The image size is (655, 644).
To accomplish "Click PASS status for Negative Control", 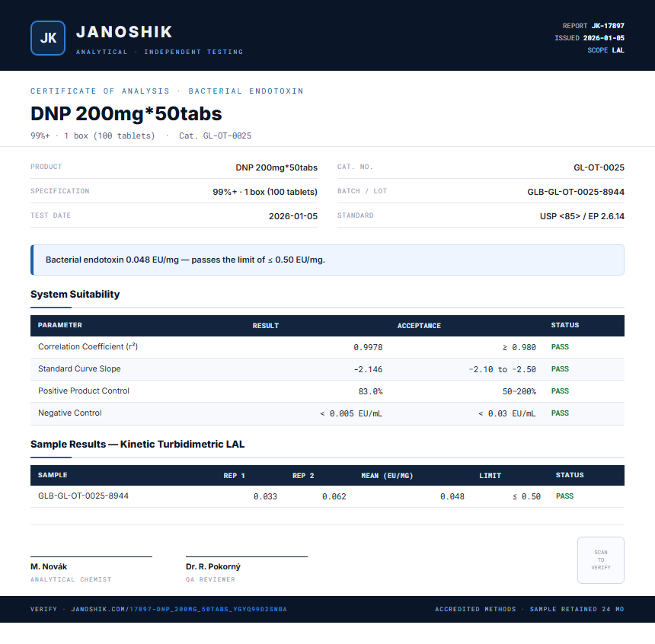I will 560,413.
